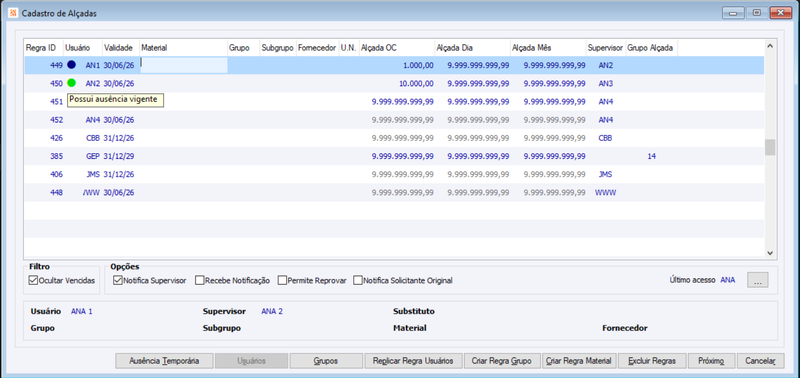Select the row with Regra ID 448
The image size is (800, 378).
tap(394, 193)
